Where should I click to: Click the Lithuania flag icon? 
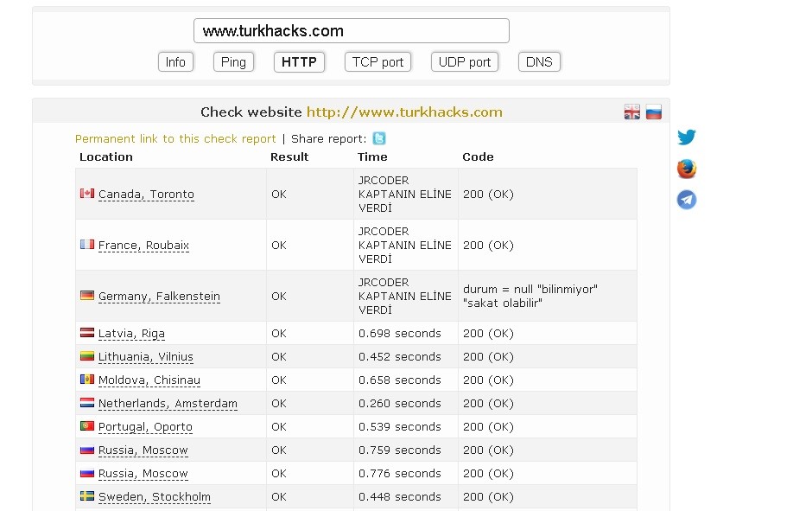click(87, 356)
